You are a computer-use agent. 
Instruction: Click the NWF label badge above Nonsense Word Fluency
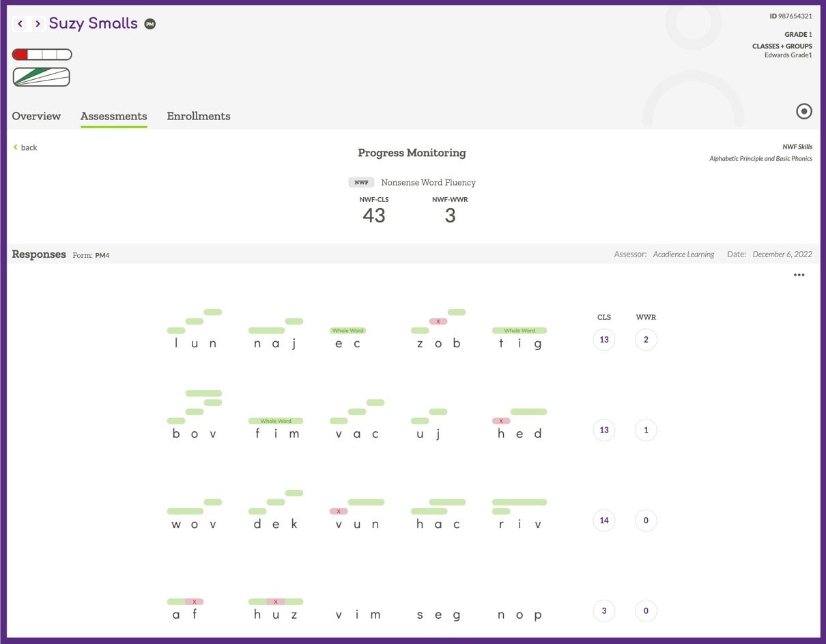(361, 182)
